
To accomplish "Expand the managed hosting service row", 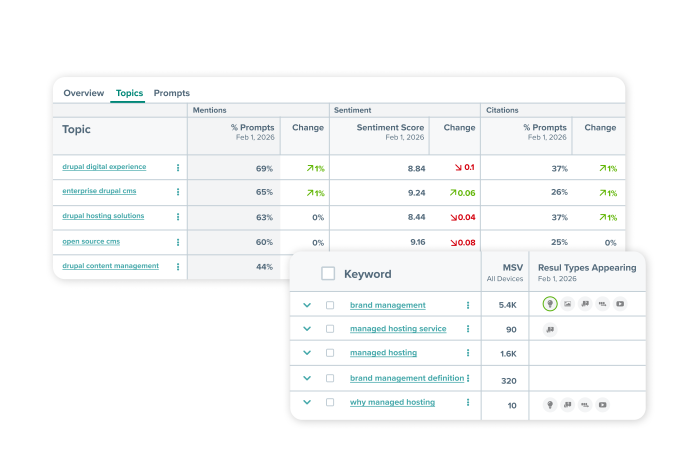I will point(307,329).
